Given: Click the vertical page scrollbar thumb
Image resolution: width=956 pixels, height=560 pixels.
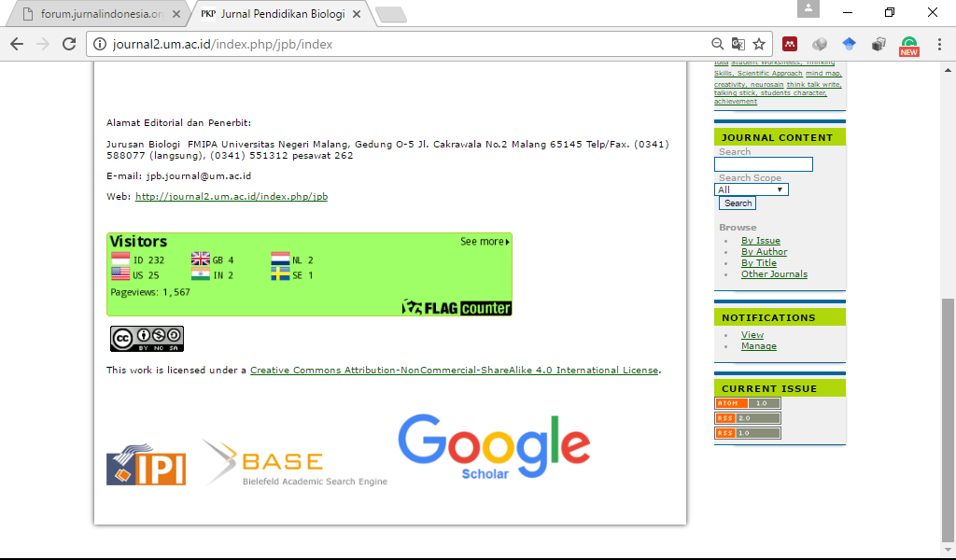Looking at the screenshot, I should pos(948,420).
